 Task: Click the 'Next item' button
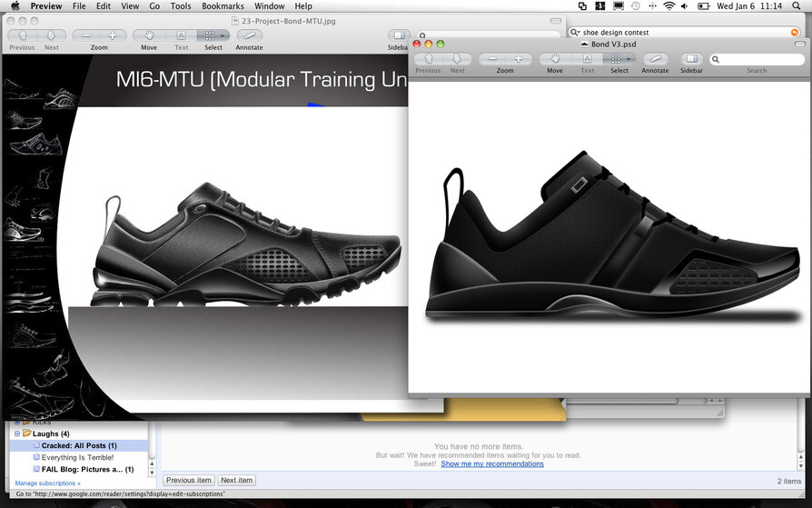pyautogui.click(x=237, y=480)
